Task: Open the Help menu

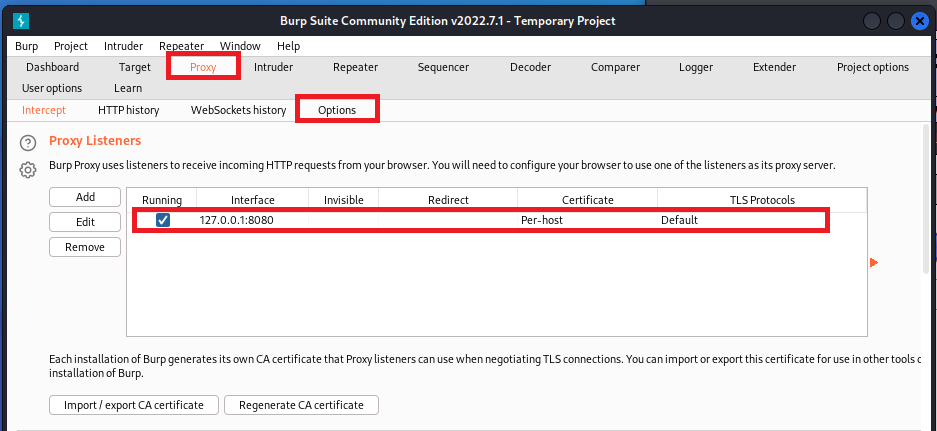Action: pyautogui.click(x=288, y=46)
